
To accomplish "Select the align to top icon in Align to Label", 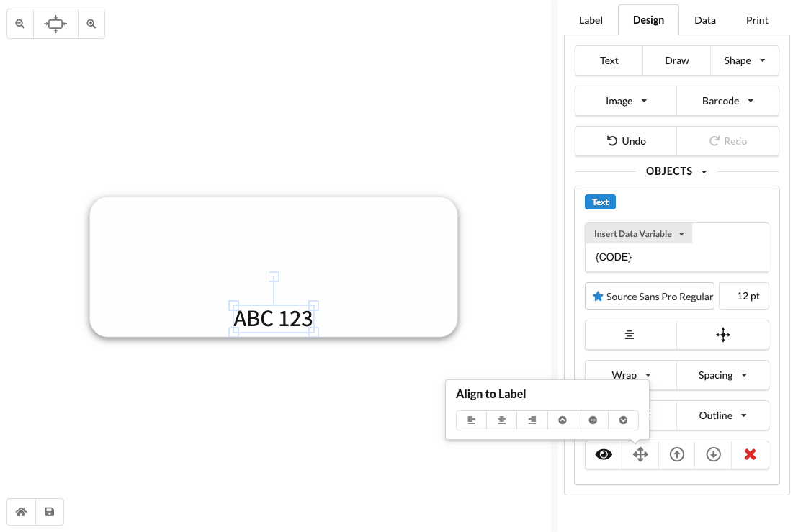I will tap(563, 420).
